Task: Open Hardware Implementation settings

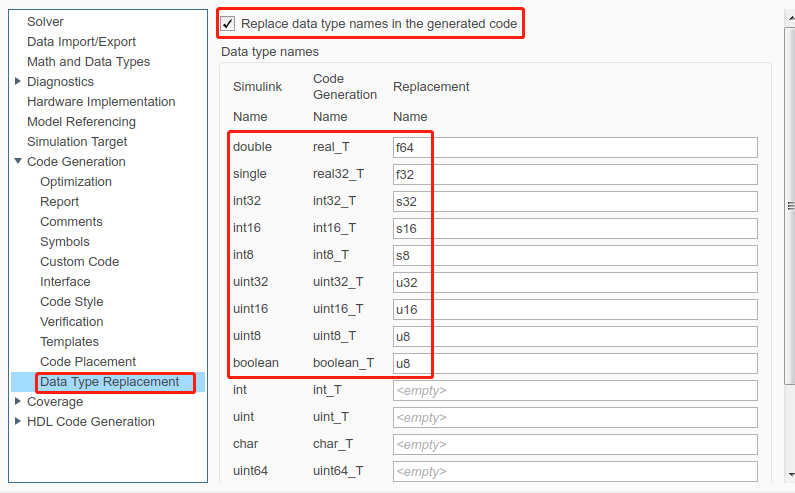Action: (x=101, y=102)
